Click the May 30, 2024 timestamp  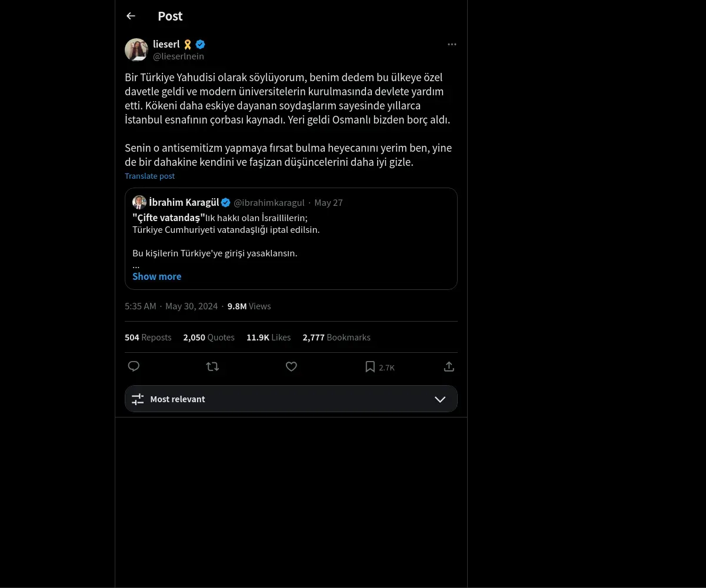(x=191, y=306)
